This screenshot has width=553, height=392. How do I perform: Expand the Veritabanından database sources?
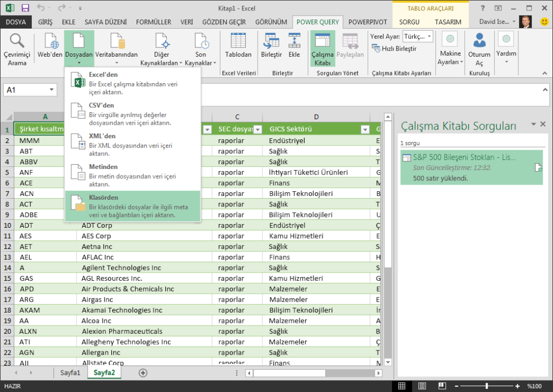point(117,49)
